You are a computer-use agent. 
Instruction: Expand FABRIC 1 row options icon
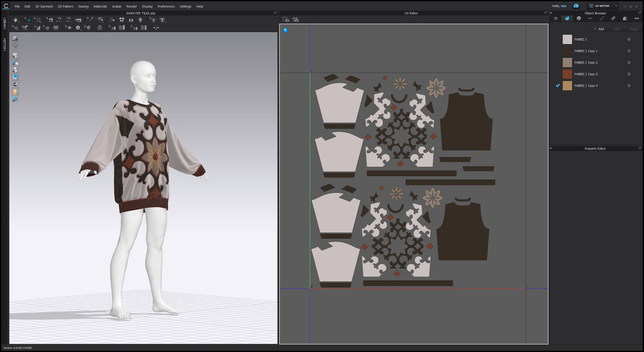(629, 39)
